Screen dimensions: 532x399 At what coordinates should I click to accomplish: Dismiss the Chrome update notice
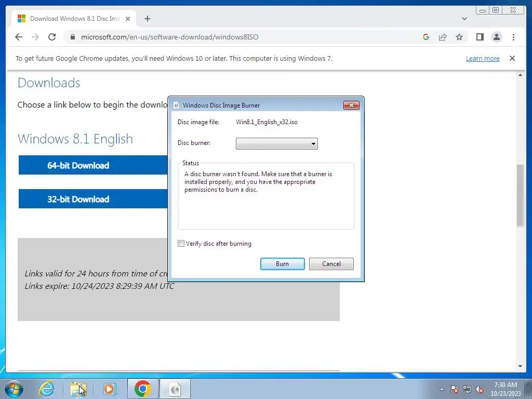(x=512, y=58)
